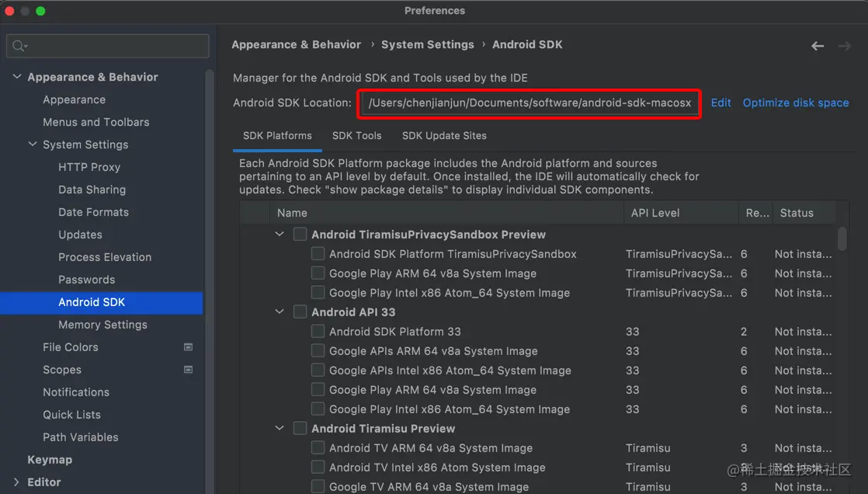Viewport: 868px width, 494px height.
Task: Click the Scopes project-level icon
Action: [x=188, y=370]
